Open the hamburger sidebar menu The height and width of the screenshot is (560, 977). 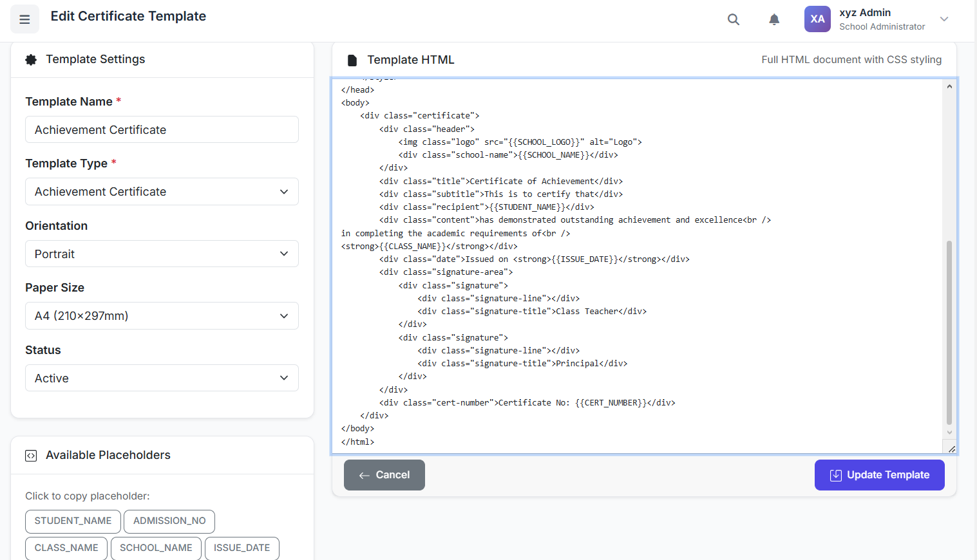(x=24, y=19)
